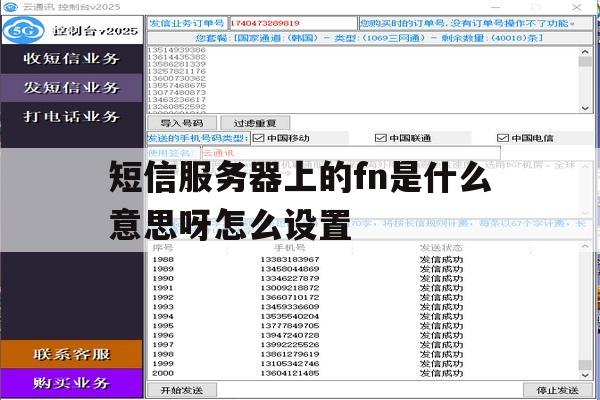The image size is (600, 400).
Task: Close the 云通讯 控制台 window
Action: (x=576, y=7)
